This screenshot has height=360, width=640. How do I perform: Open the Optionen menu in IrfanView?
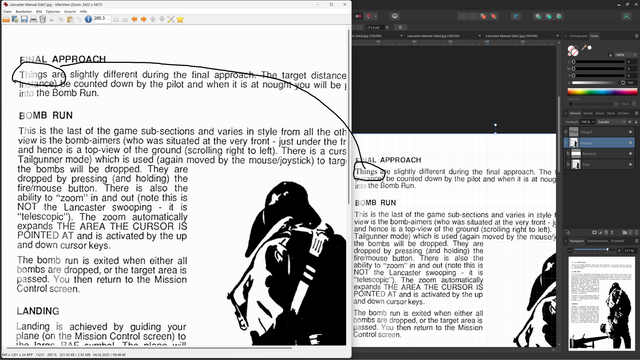point(53,11)
